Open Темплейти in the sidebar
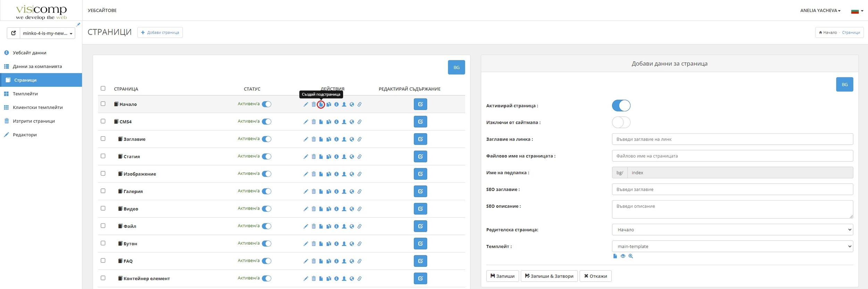This screenshot has height=289, width=868. [25, 94]
